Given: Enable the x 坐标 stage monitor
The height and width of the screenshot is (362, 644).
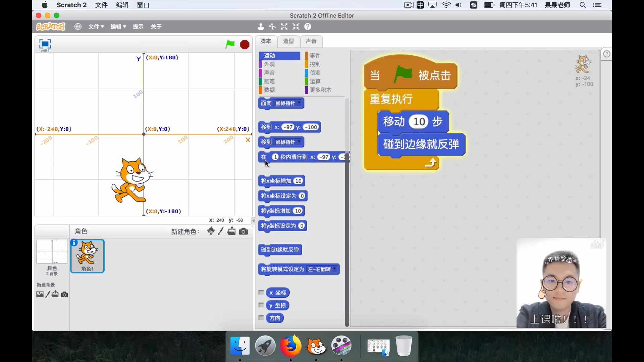Looking at the screenshot, I should click(261, 292).
